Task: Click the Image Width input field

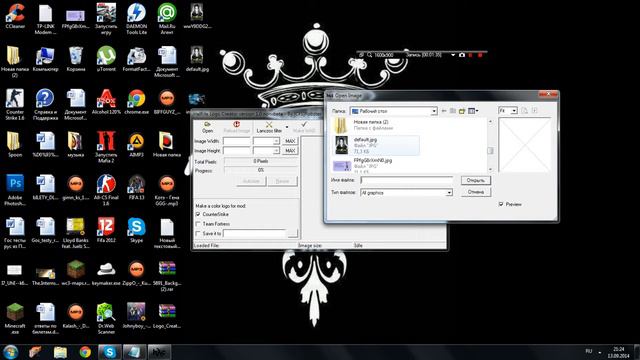Action: tap(237, 141)
